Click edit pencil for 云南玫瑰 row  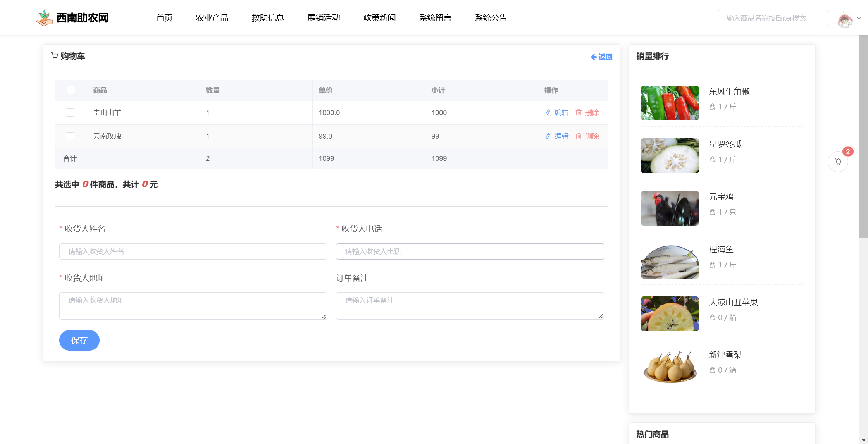coord(548,136)
